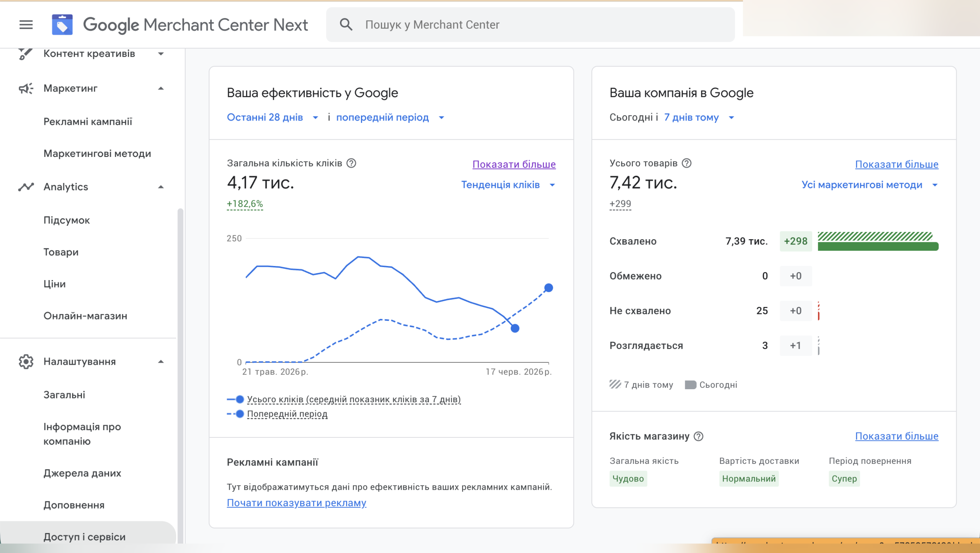Open help for Якість магазину
Image resolution: width=980 pixels, height=553 pixels.
pyautogui.click(x=699, y=436)
